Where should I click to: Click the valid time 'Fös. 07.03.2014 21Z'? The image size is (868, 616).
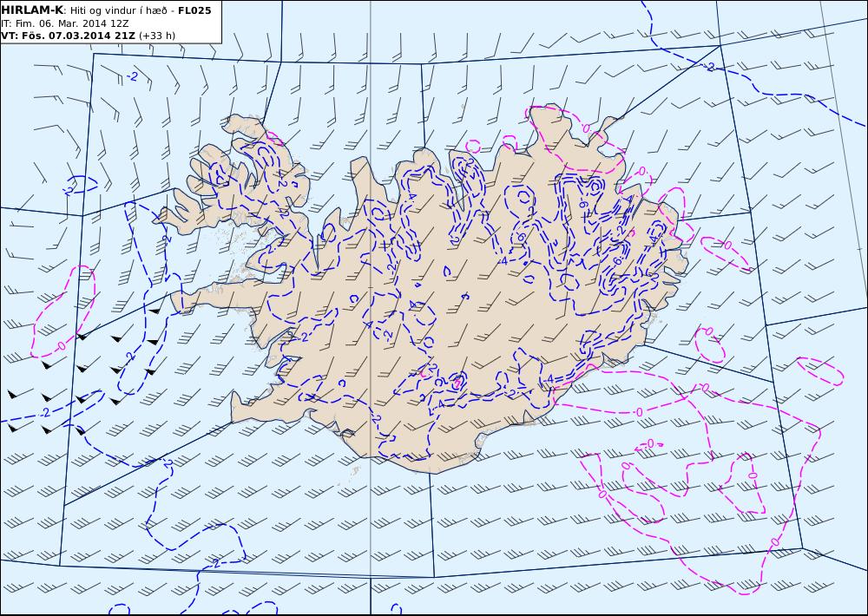[x=79, y=36]
